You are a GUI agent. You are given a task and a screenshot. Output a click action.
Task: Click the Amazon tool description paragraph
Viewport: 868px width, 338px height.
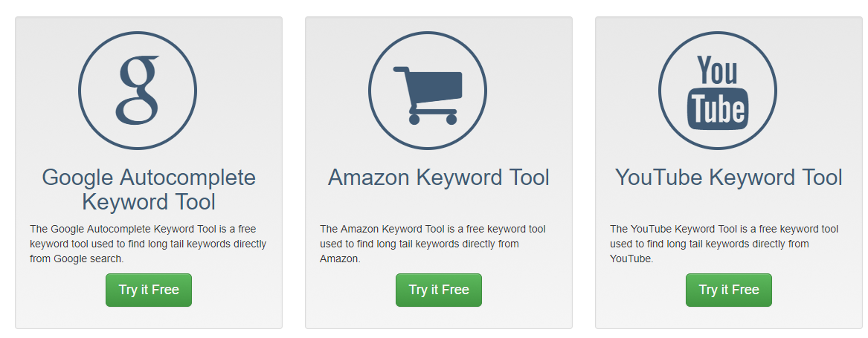[x=433, y=244]
